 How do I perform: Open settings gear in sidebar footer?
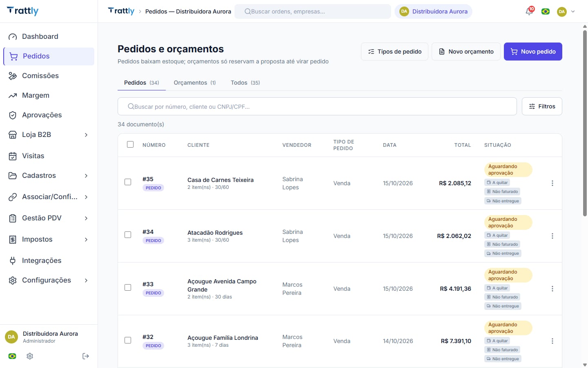pyautogui.click(x=30, y=356)
